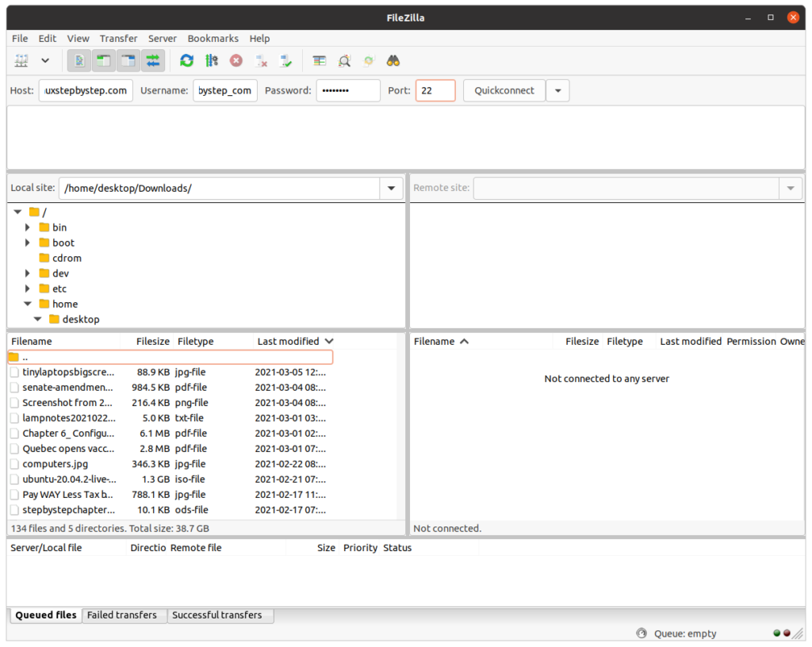The image size is (812, 647).
Task: Compare the local and remote directories
Action: click(x=343, y=60)
